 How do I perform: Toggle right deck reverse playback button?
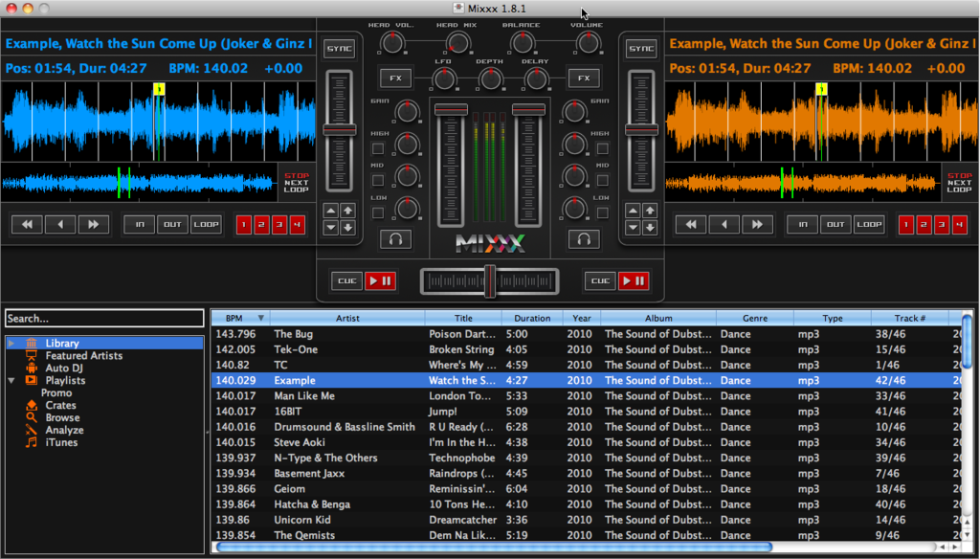pyautogui.click(x=724, y=225)
